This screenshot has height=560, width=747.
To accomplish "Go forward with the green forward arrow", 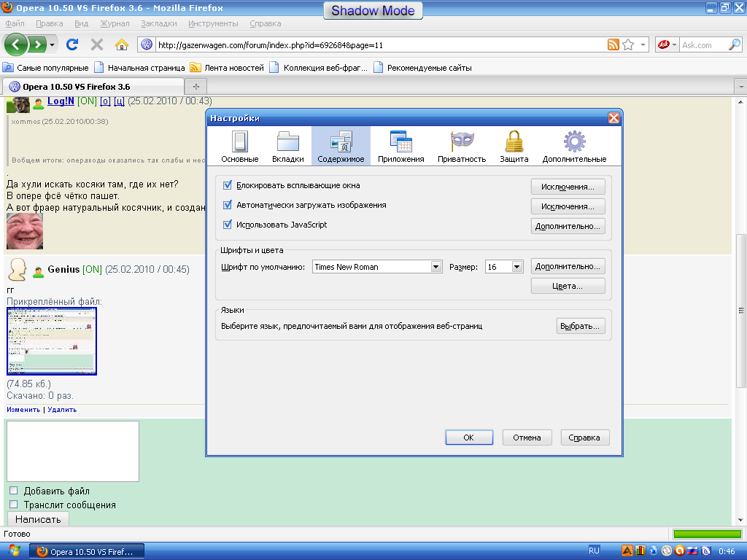I will tap(36, 44).
